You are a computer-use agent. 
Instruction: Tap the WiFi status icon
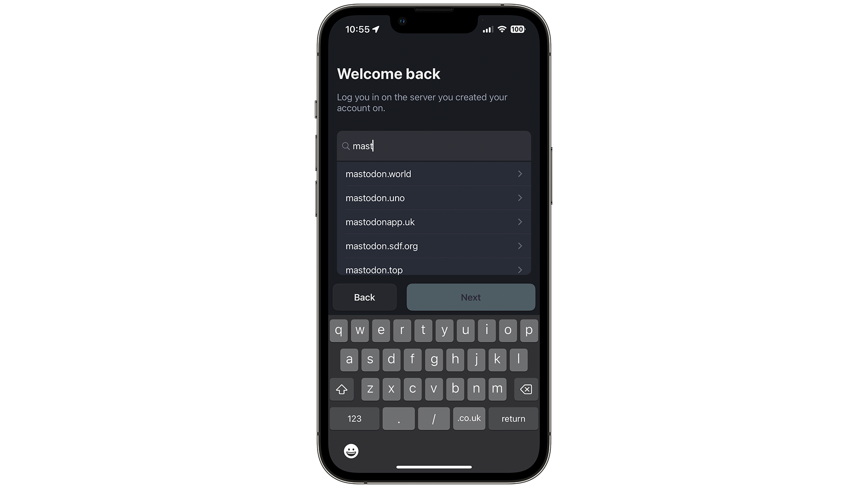click(x=501, y=29)
